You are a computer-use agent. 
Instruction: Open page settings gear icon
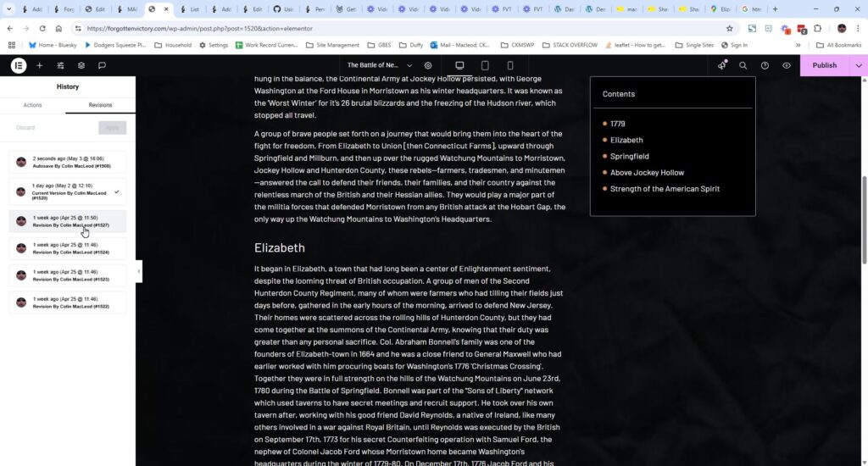point(428,65)
